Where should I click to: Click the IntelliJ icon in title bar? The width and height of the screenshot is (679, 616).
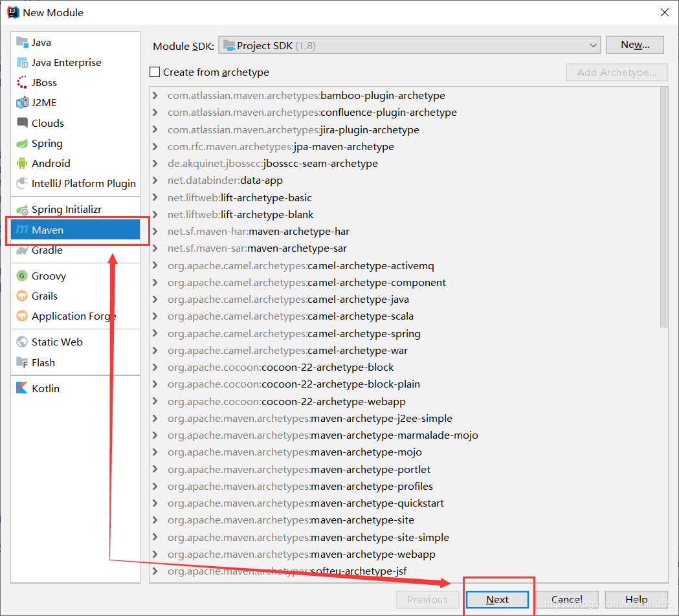(x=13, y=12)
